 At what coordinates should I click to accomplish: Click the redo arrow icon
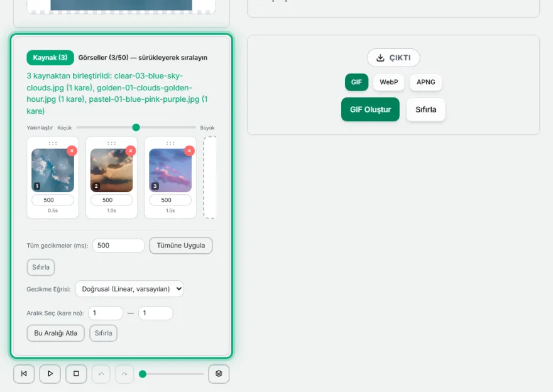[124, 374]
